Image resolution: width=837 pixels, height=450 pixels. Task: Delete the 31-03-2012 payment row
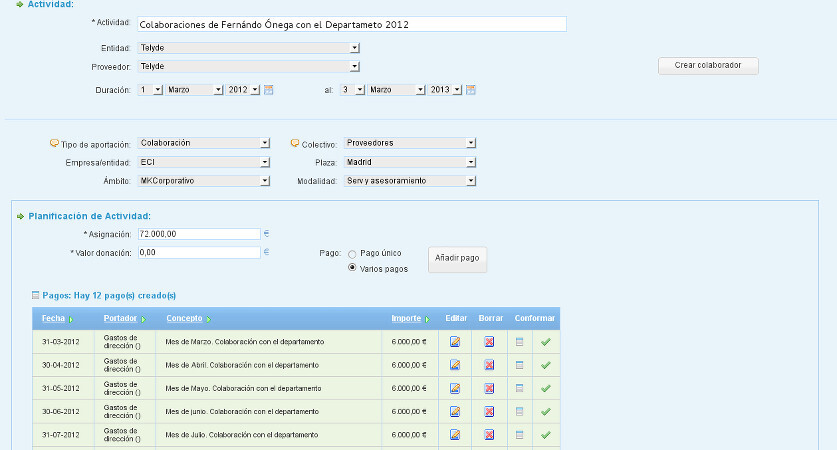pos(489,342)
